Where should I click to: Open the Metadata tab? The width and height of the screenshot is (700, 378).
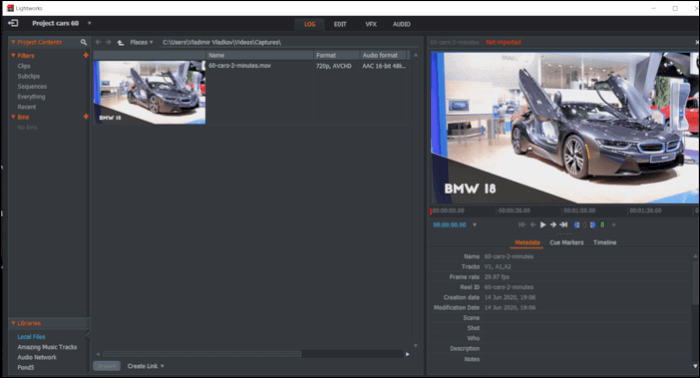527,243
